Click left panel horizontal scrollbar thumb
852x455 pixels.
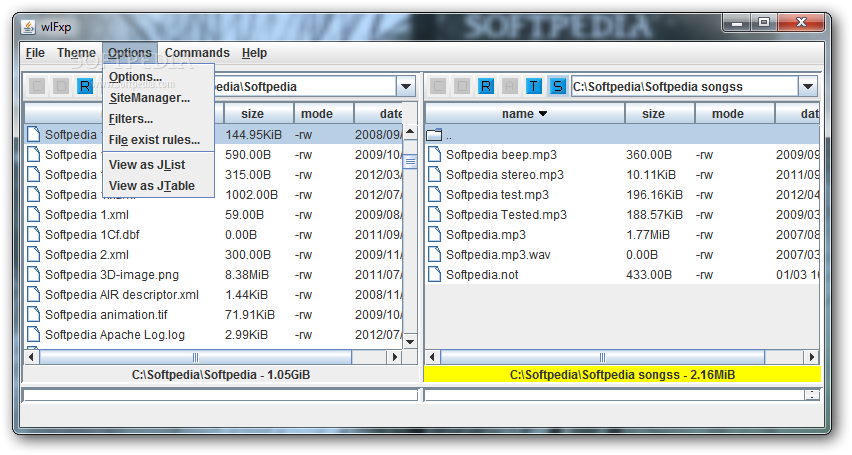(x=196, y=357)
